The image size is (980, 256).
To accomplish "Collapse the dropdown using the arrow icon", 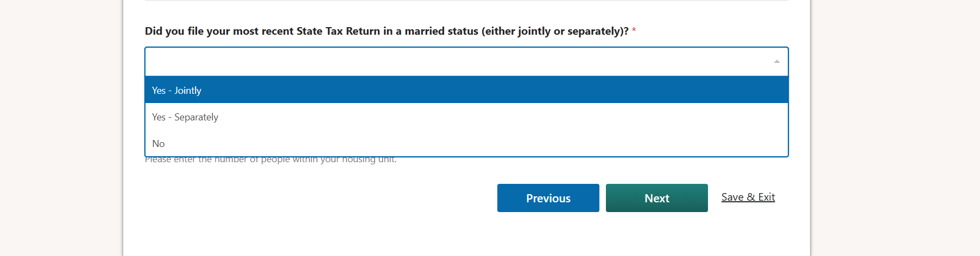I will (x=776, y=62).
